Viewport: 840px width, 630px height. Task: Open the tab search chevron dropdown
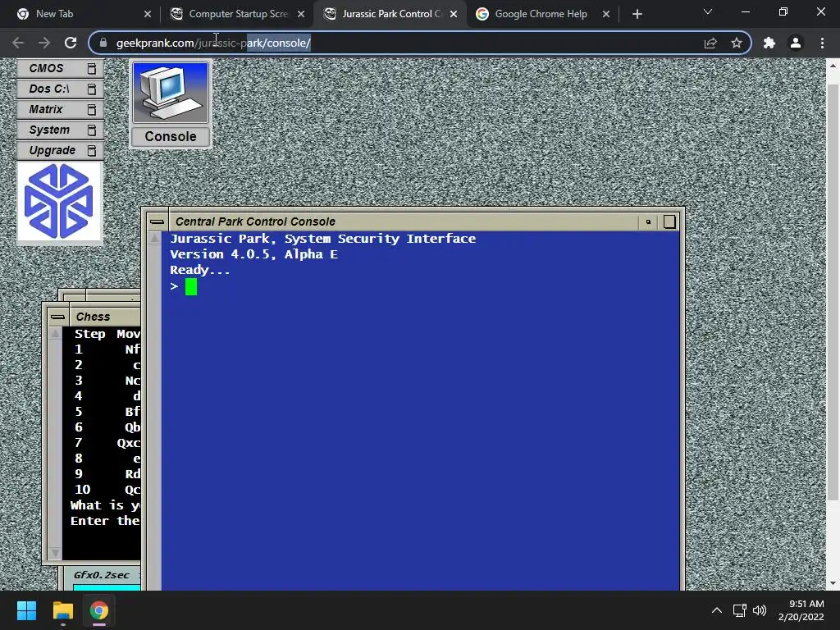click(708, 11)
